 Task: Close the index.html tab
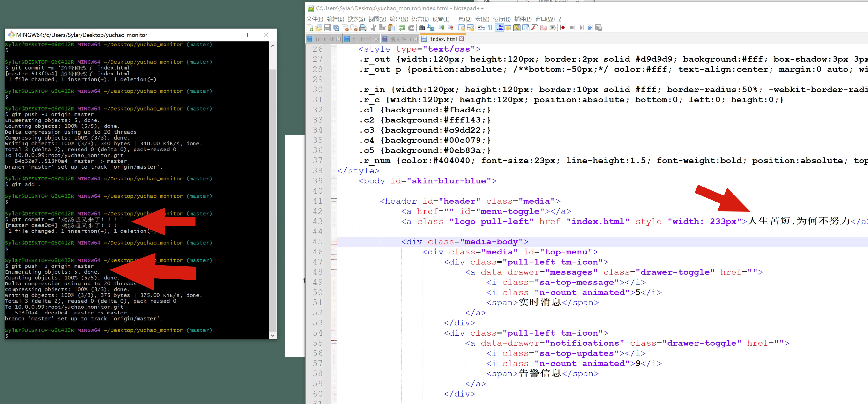coord(461,39)
